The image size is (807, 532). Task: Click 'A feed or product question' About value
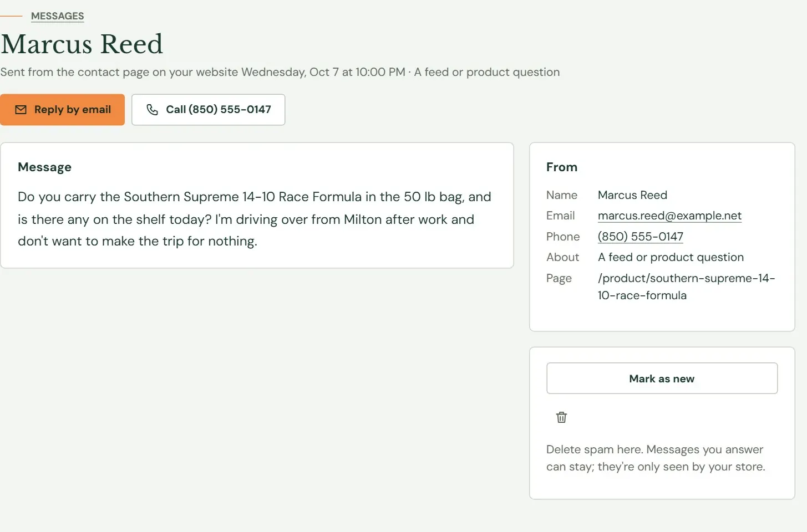(671, 257)
